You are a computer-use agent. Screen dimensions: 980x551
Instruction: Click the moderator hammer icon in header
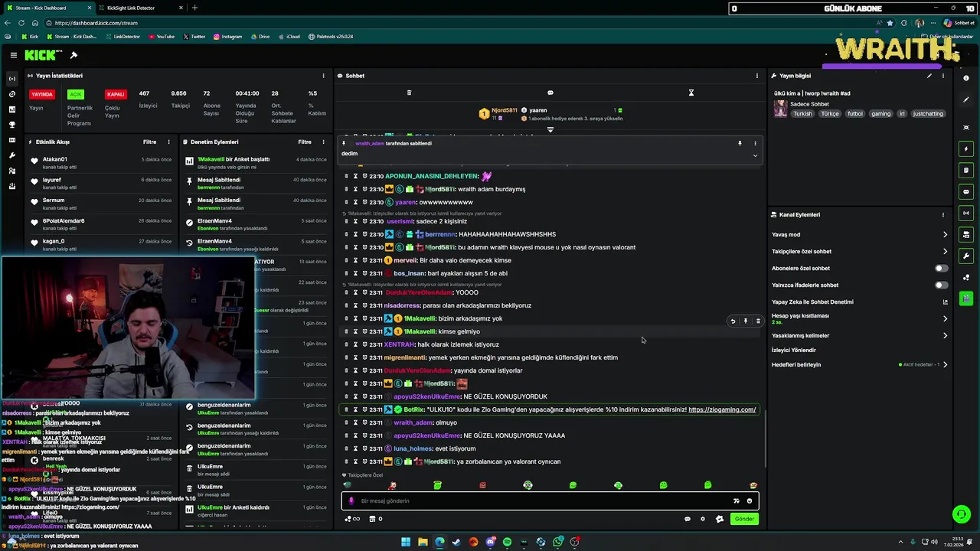(73, 55)
